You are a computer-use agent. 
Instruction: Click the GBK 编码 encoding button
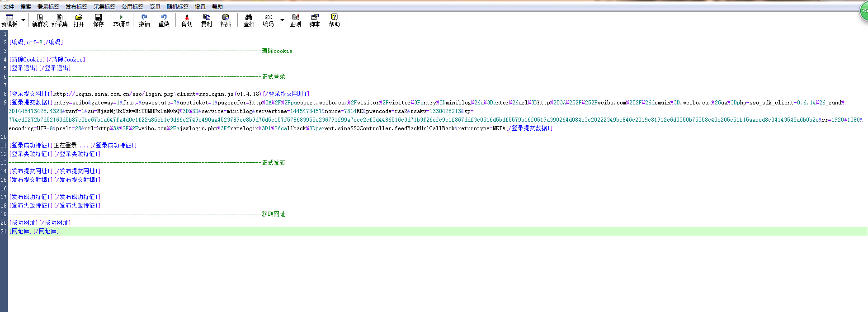[268, 20]
